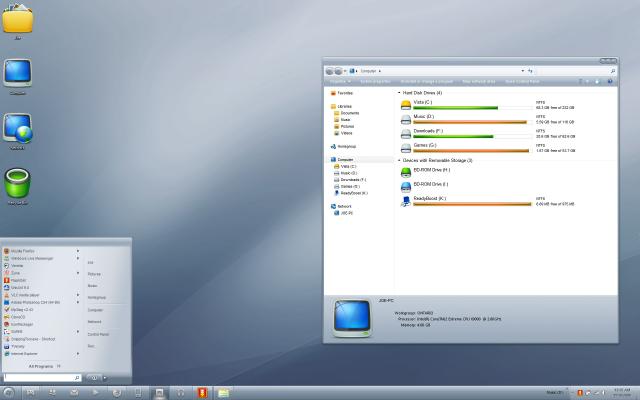Click the red download taskbar icon

(x=202, y=393)
